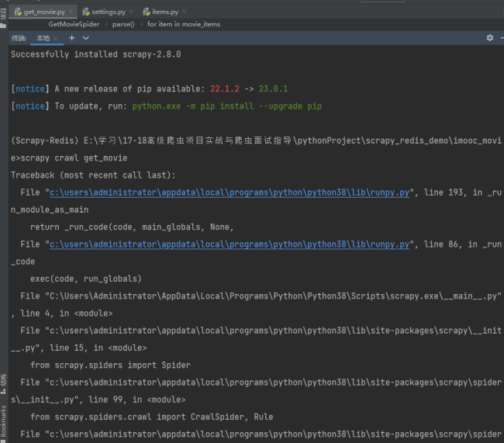Click the 终端 terminal panel label
504x443 pixels.
[x=19, y=37]
